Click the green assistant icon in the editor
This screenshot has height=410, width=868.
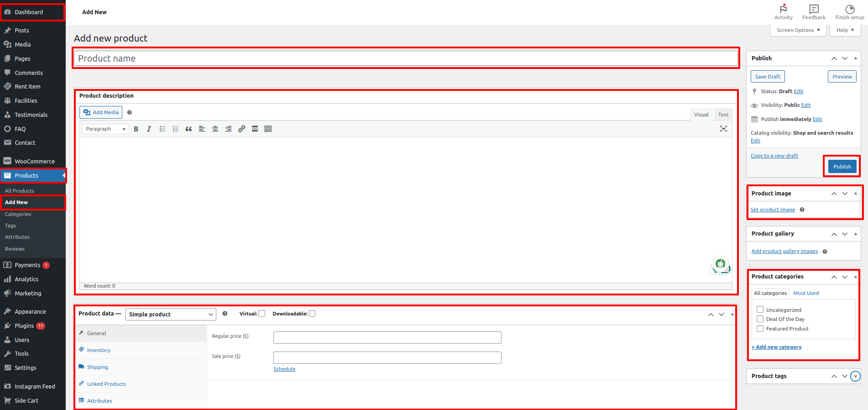tap(721, 265)
